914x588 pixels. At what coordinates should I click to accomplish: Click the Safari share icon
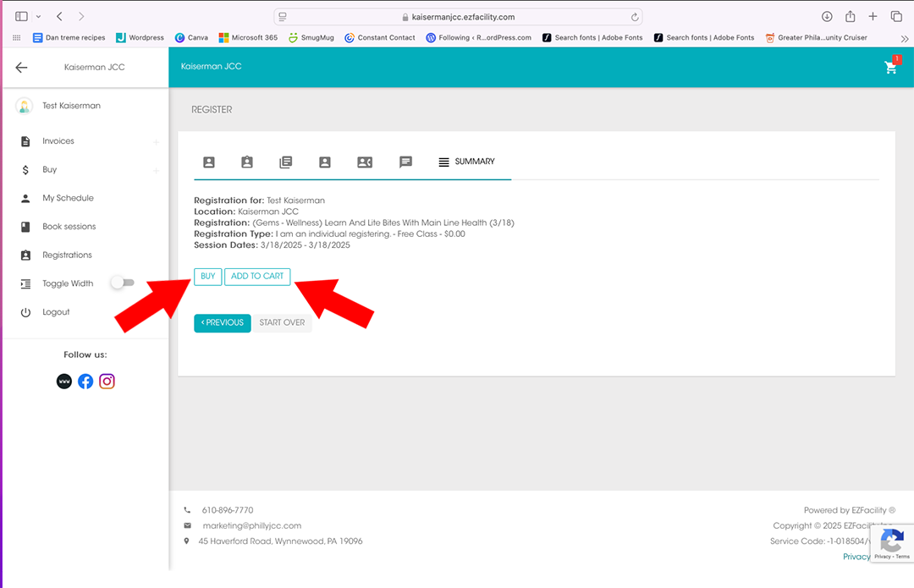(x=851, y=17)
